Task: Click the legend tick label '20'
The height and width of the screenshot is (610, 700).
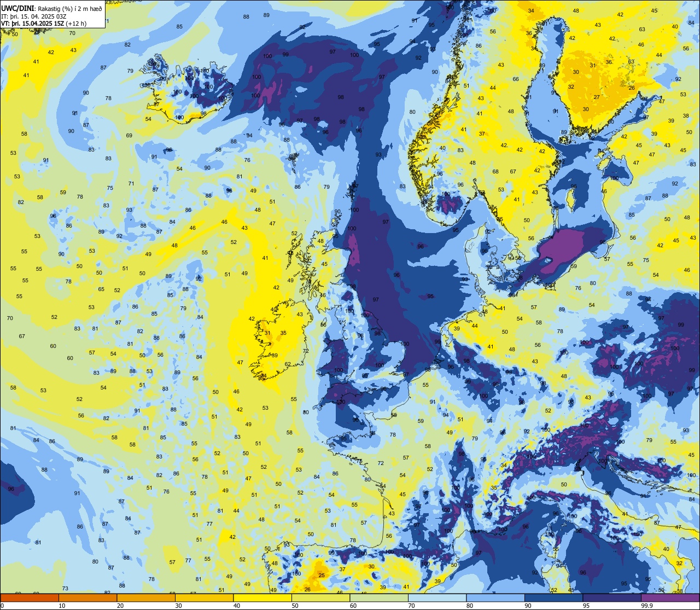Action: click(x=120, y=606)
